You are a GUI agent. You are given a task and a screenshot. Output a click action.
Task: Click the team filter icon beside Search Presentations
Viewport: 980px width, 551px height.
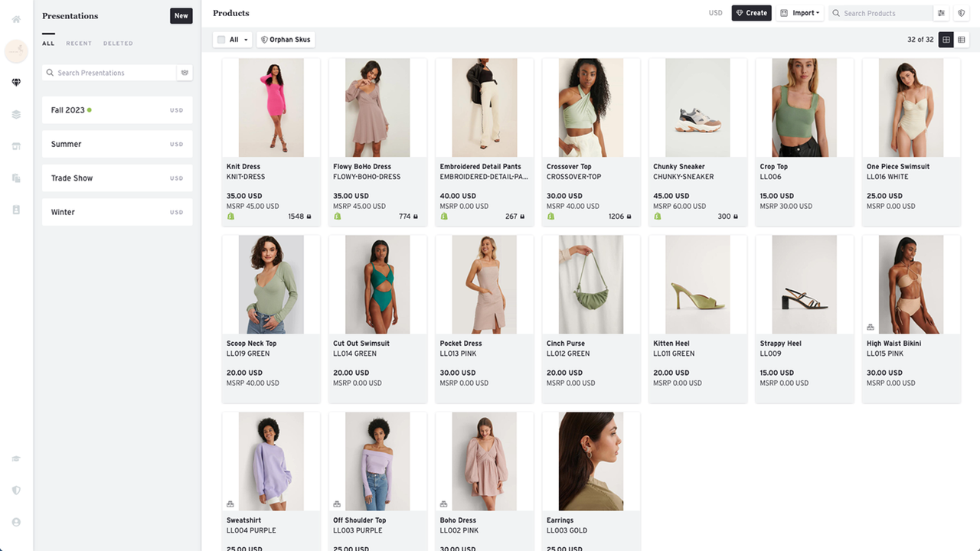click(x=185, y=73)
